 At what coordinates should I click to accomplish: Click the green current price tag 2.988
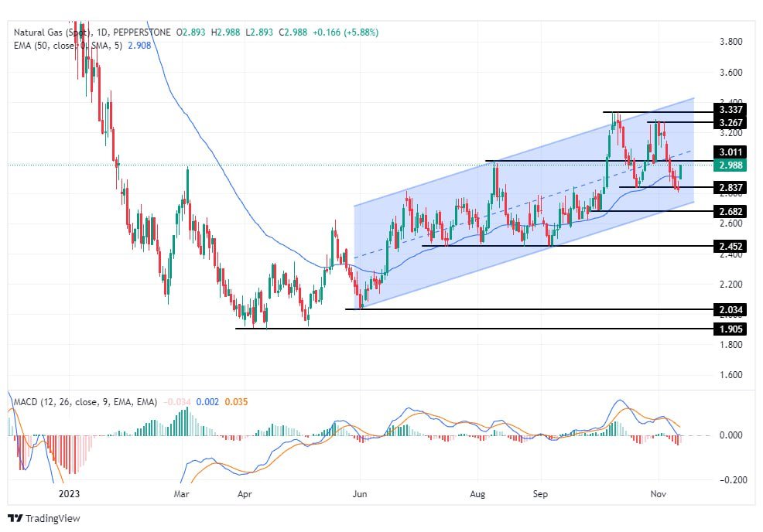(730, 165)
